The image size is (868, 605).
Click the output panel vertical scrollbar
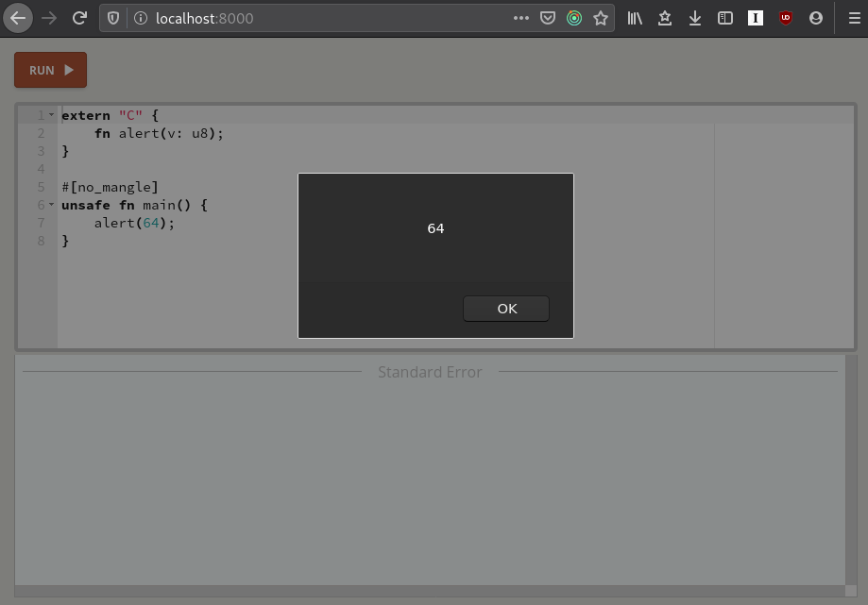(851, 469)
